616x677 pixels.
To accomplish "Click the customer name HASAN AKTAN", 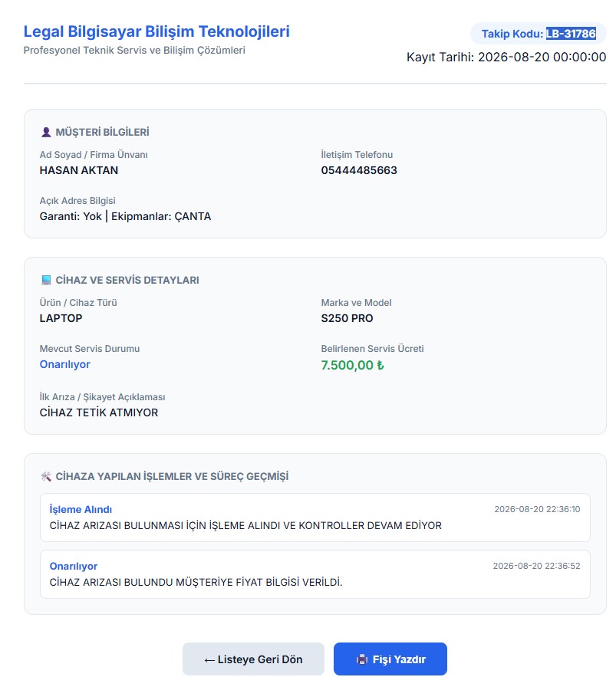I will [x=78, y=170].
